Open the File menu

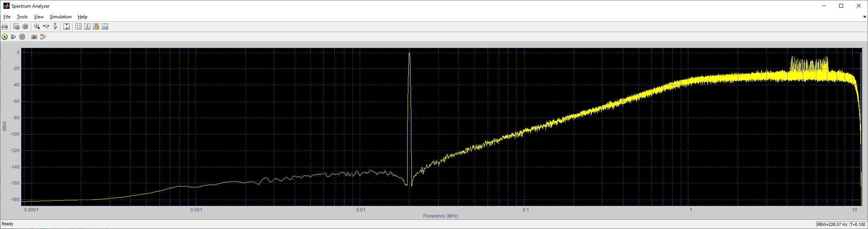tap(7, 17)
